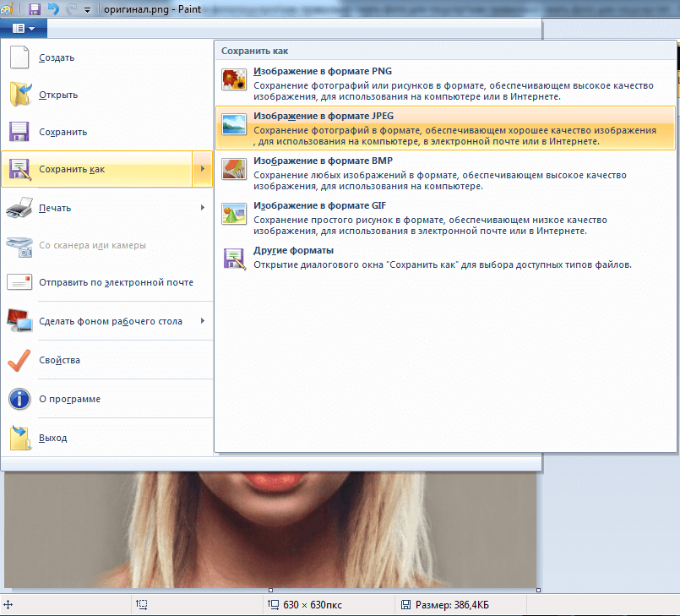The height and width of the screenshot is (616, 680).
Task: Click the orange checkmark Свойства icon
Action: pos(19,360)
